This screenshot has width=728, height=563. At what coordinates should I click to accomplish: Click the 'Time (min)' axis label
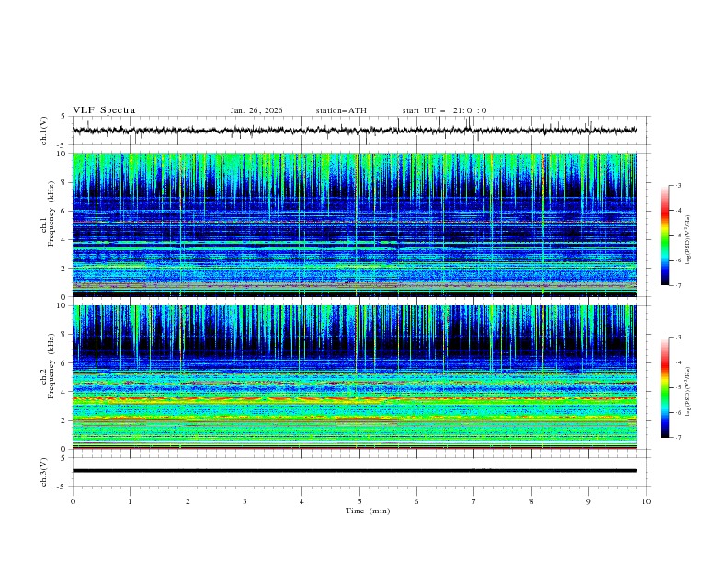point(368,511)
